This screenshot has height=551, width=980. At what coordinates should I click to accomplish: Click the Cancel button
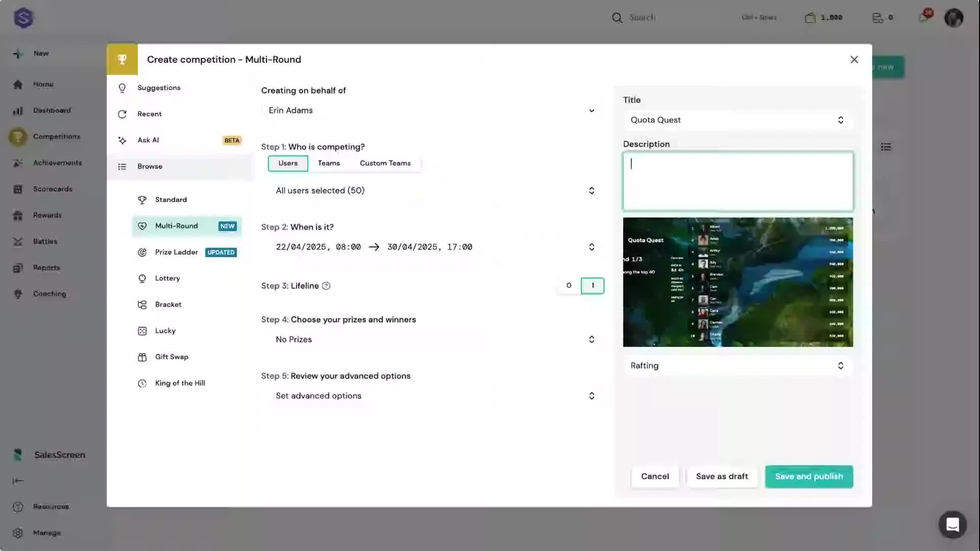(x=655, y=477)
